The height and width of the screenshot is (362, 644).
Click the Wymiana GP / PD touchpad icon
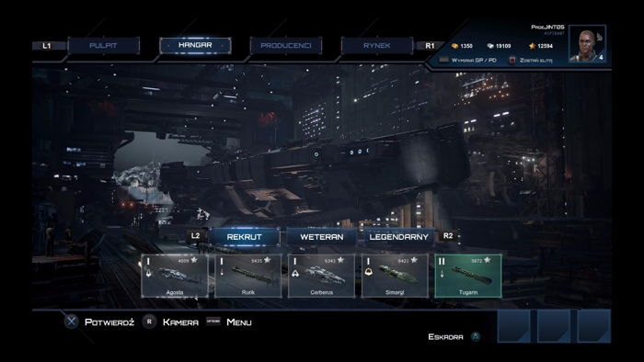click(443, 60)
